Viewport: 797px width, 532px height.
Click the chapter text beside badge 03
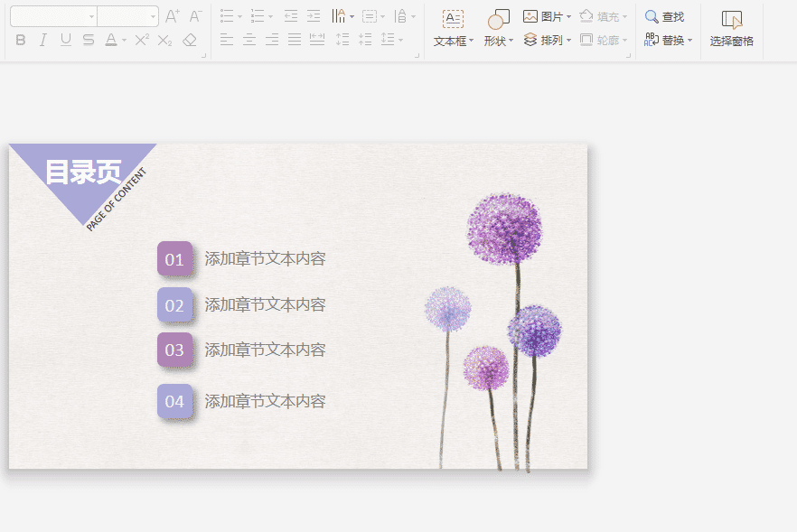click(x=265, y=350)
